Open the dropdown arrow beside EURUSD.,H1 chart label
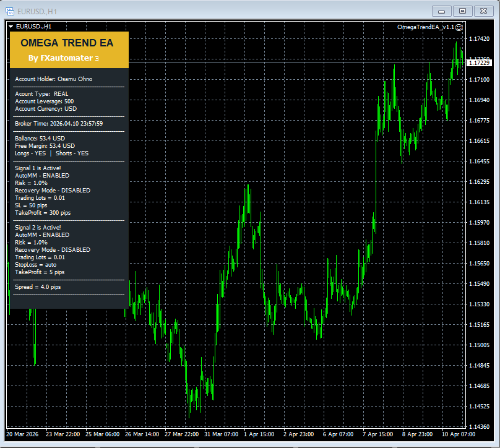Image resolution: width=500 pixels, height=448 pixels. pyautogui.click(x=11, y=27)
